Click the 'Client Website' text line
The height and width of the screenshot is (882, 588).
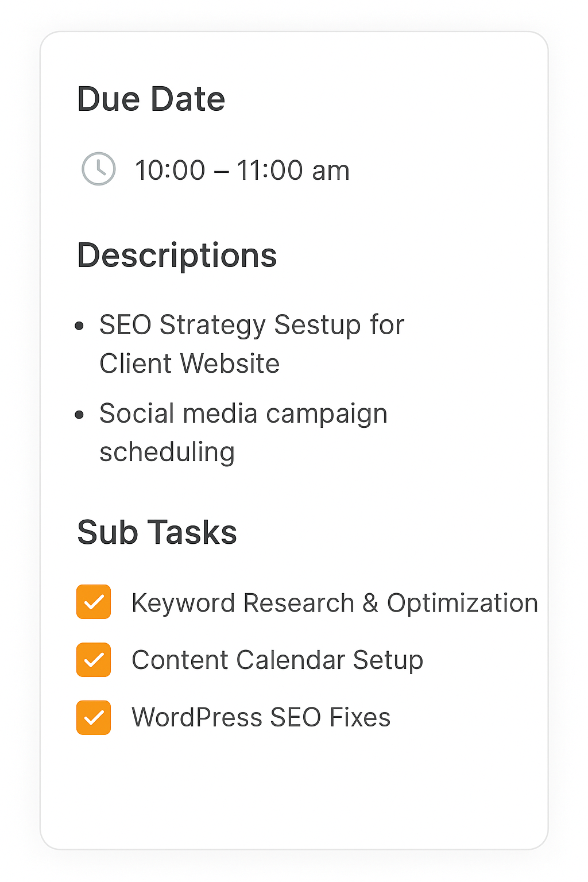[189, 363]
